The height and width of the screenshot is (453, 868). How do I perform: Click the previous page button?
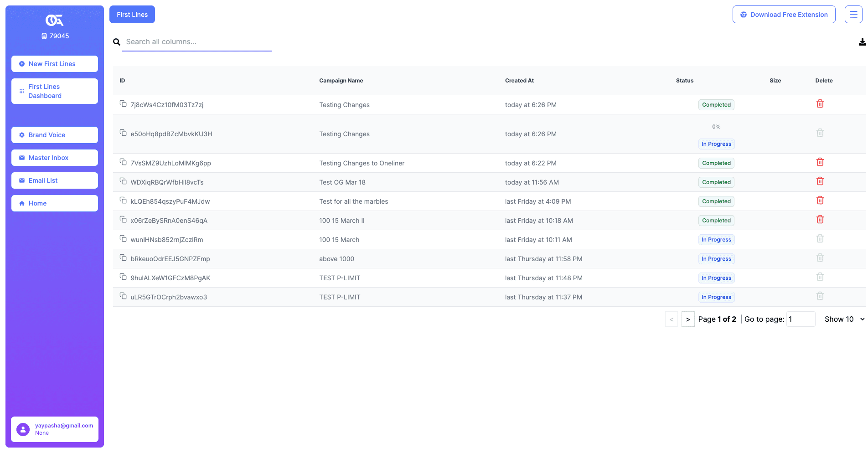(672, 319)
